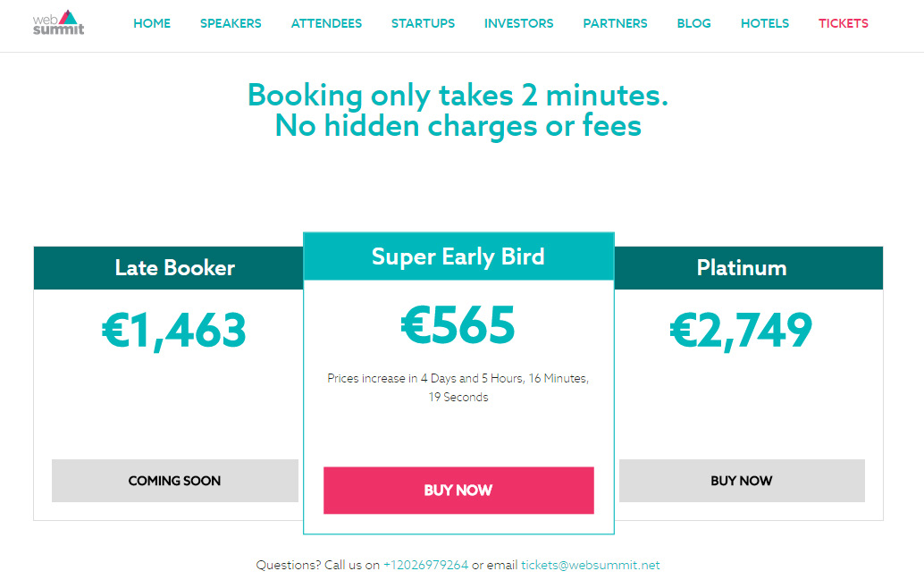Visit the Investors page

[518, 23]
